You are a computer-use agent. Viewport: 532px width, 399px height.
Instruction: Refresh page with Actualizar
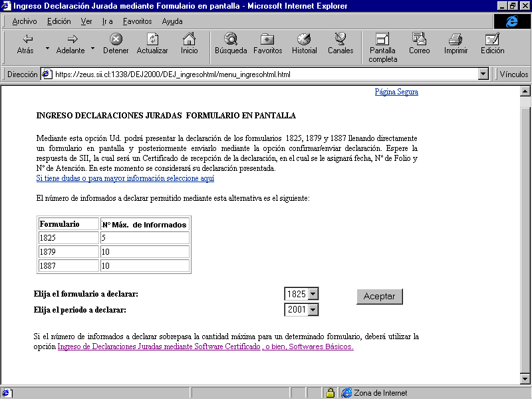point(152,44)
